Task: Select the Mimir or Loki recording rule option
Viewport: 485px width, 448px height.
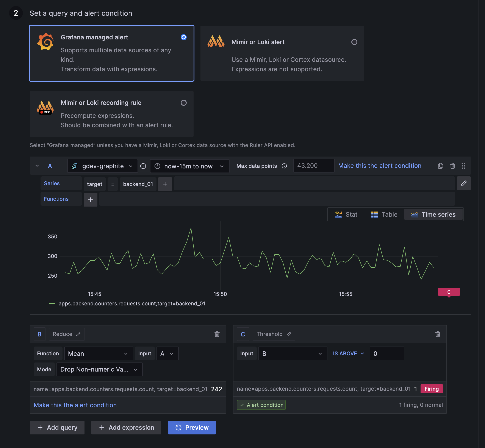Action: [x=184, y=103]
